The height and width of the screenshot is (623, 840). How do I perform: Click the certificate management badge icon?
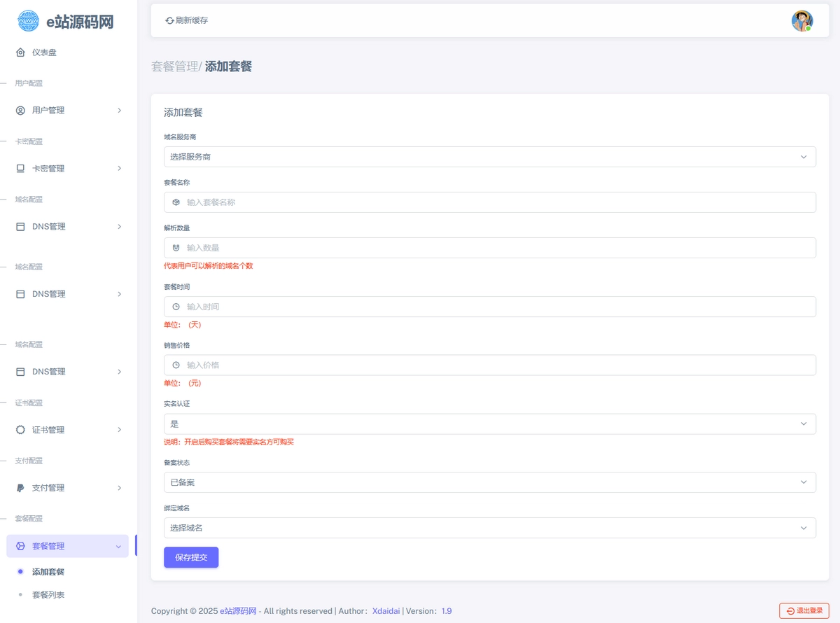click(x=20, y=430)
